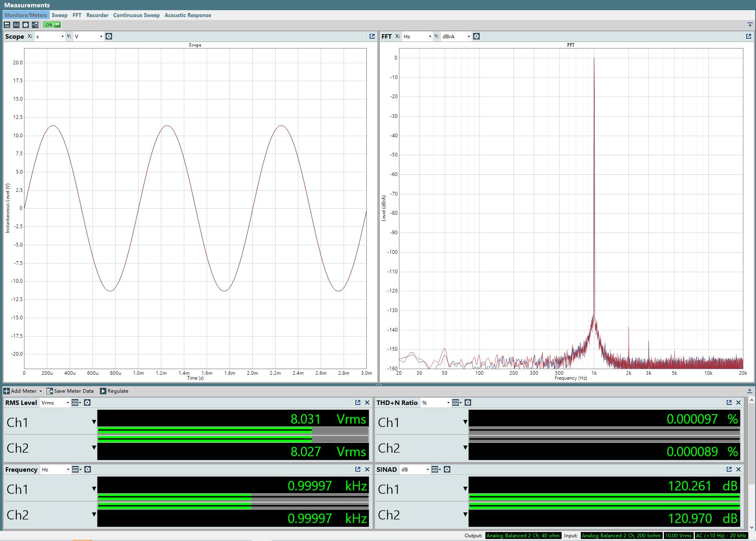
Task: Open Scope X-axis unit dropdown
Action: click(x=50, y=36)
